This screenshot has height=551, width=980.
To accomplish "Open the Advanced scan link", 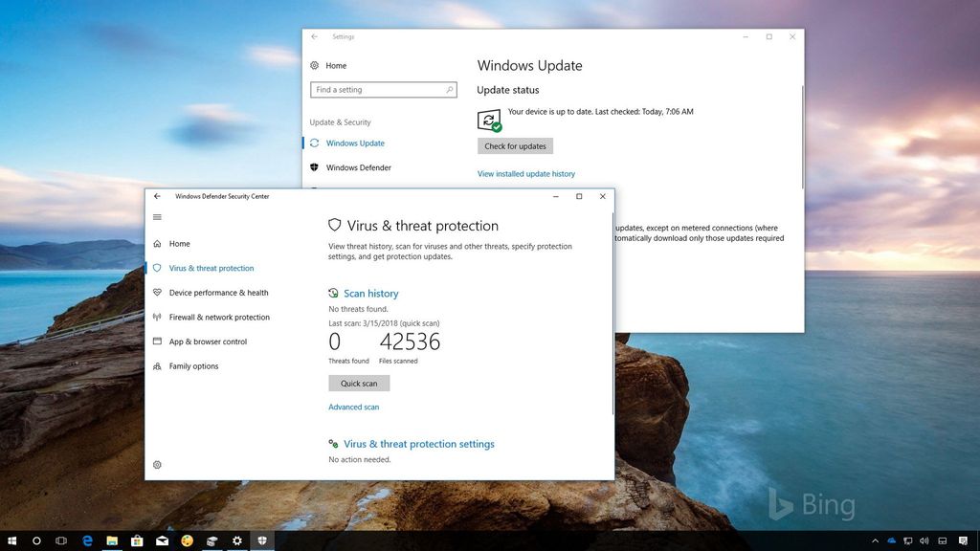I will [x=353, y=407].
